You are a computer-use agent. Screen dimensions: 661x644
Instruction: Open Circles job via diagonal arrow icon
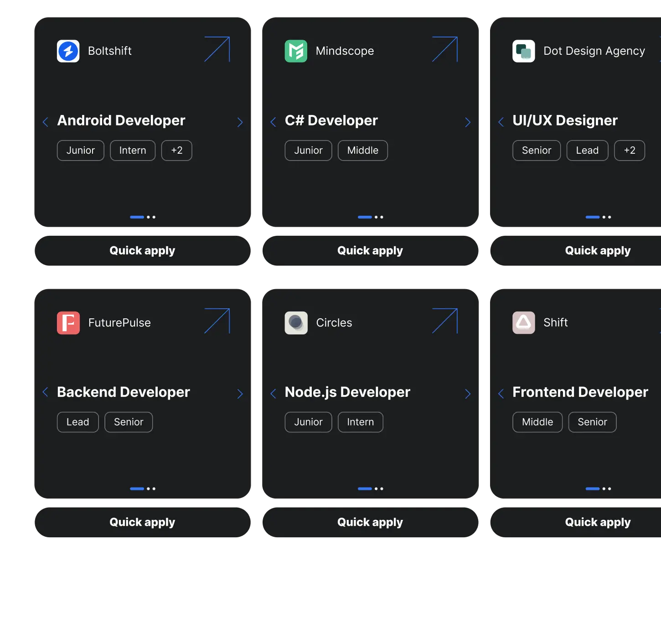[x=444, y=321]
